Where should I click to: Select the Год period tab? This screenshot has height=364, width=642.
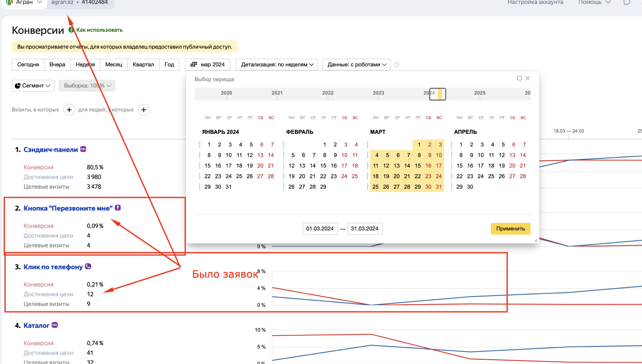(x=169, y=65)
